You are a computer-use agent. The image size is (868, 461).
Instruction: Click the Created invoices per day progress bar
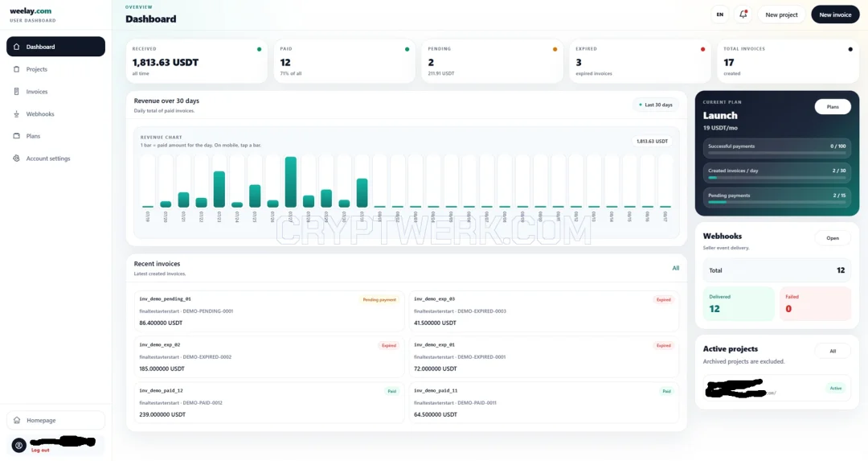[776, 178]
